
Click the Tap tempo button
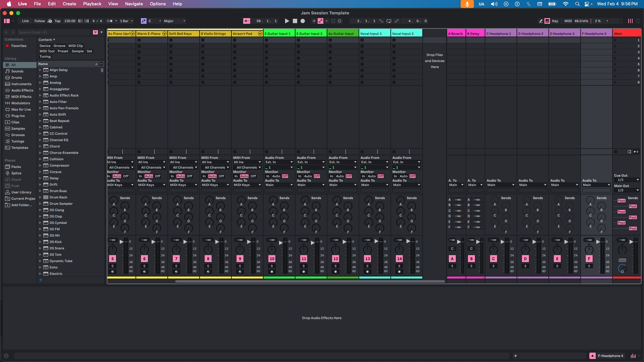(57, 21)
